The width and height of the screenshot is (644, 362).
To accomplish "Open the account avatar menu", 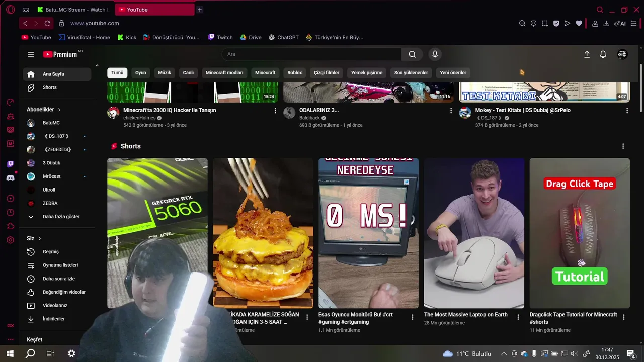I will (x=622, y=54).
